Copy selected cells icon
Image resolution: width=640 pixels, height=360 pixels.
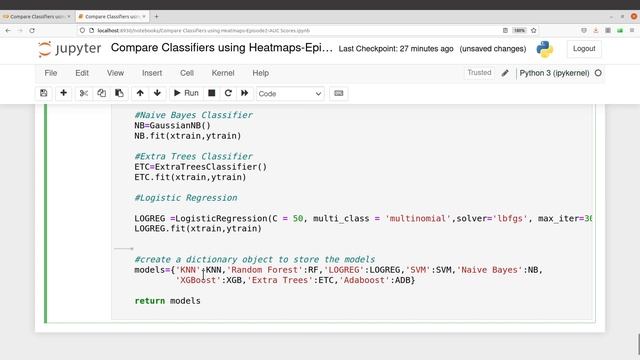[102, 93]
